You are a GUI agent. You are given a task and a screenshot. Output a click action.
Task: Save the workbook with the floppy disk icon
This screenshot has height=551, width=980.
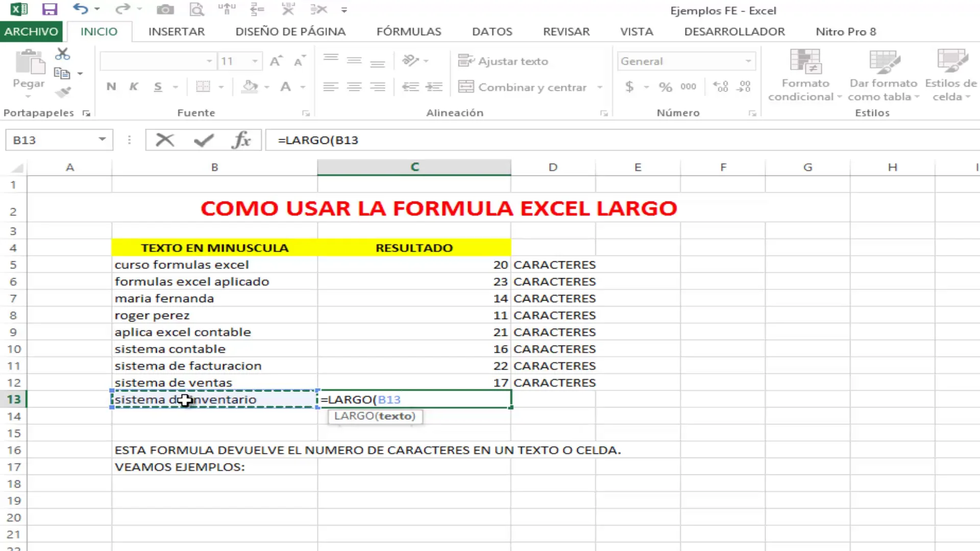click(x=50, y=9)
